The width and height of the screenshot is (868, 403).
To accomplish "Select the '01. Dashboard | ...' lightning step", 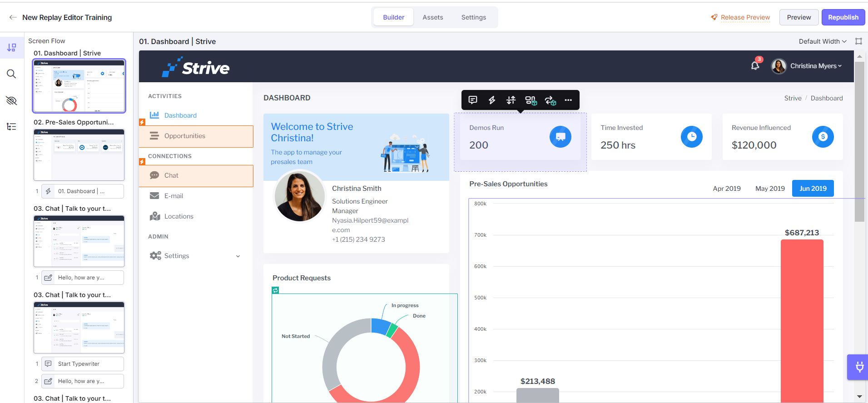I will [x=83, y=191].
